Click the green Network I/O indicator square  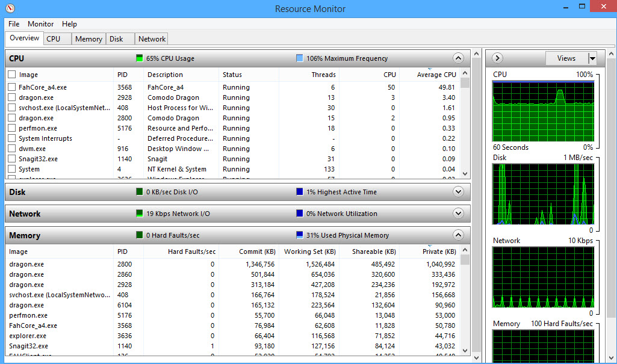point(139,214)
